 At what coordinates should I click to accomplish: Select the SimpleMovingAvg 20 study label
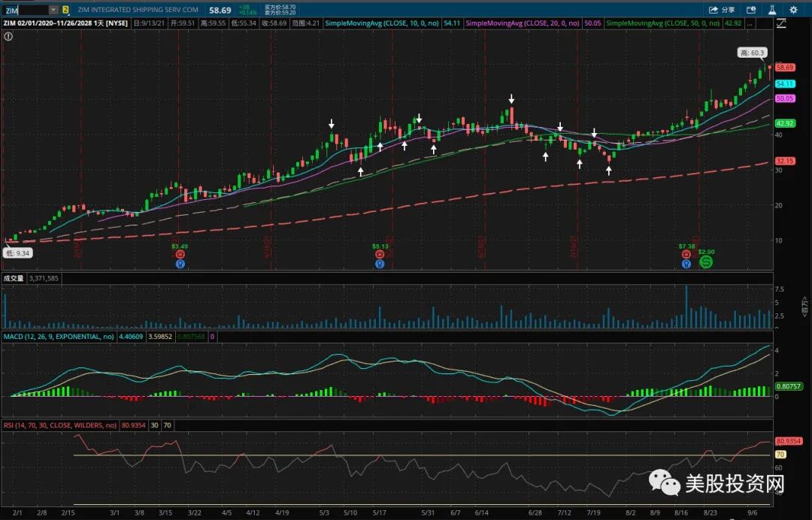click(x=522, y=23)
